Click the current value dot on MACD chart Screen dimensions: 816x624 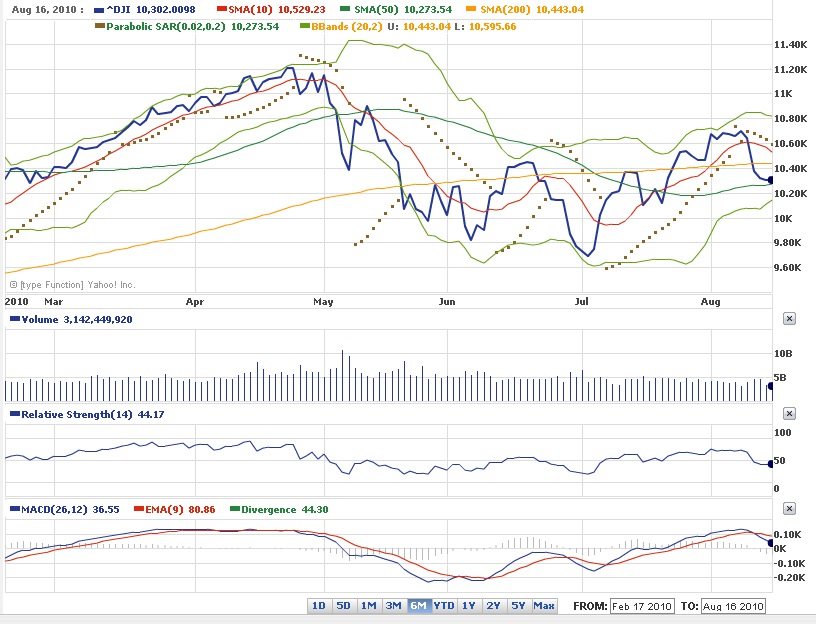point(771,543)
